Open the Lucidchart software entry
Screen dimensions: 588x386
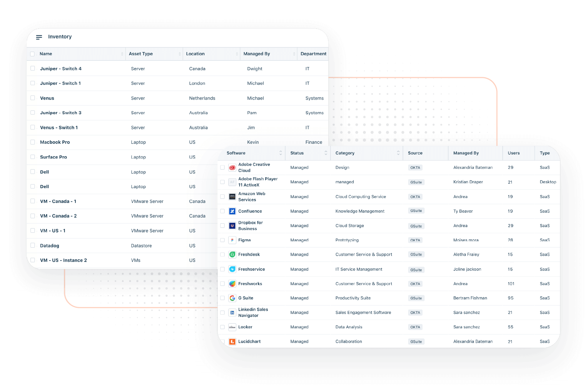click(249, 342)
